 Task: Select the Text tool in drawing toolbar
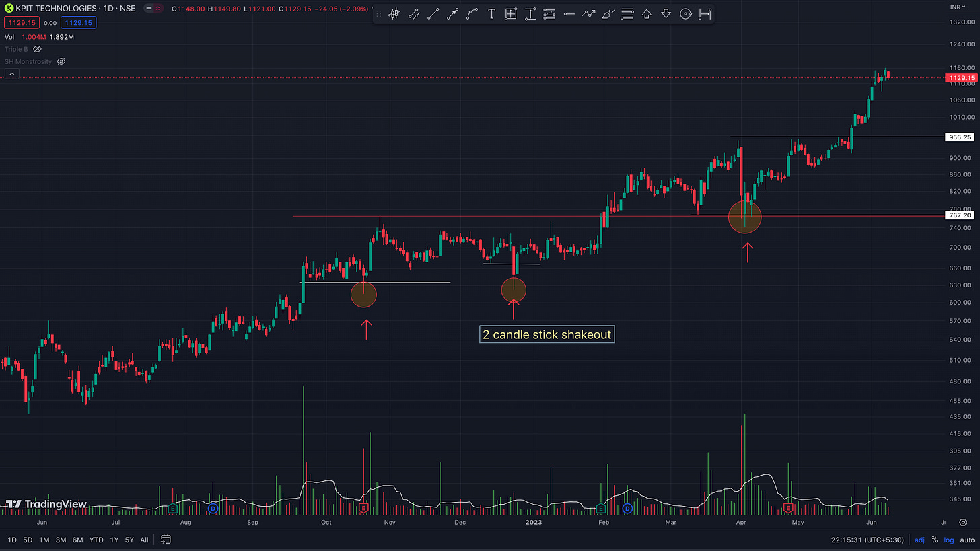[491, 13]
